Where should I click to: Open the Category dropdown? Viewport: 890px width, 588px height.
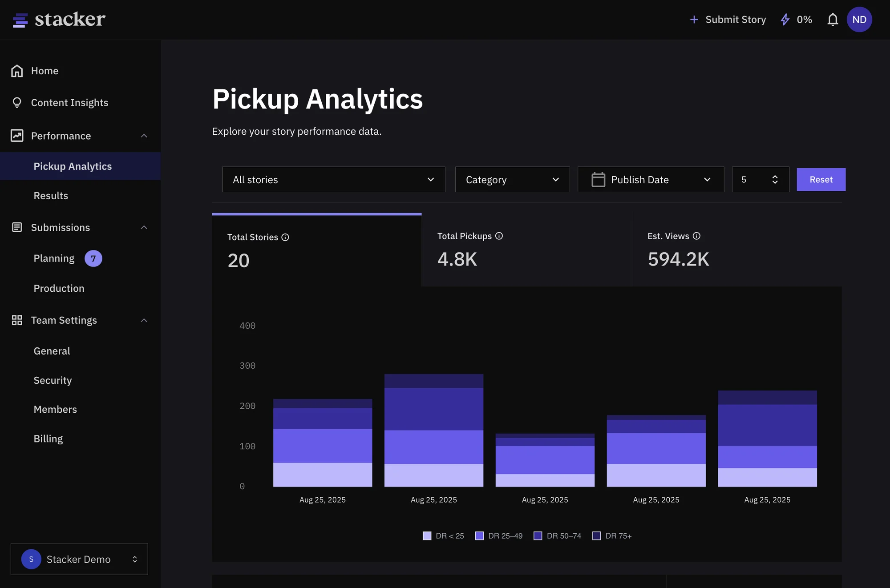coord(512,180)
